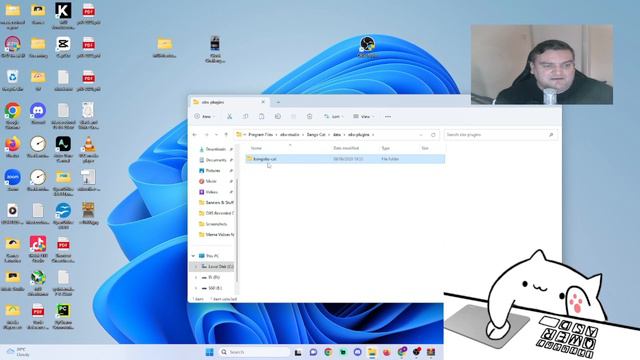The image size is (640, 360).
Task: Open the View dropdown
Action: [x=363, y=116]
